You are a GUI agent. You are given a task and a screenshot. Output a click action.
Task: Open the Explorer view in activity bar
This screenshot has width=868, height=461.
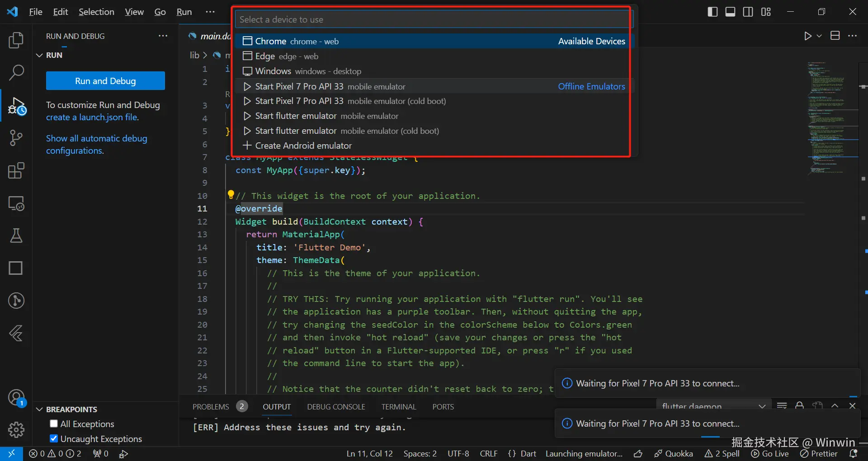(16, 40)
